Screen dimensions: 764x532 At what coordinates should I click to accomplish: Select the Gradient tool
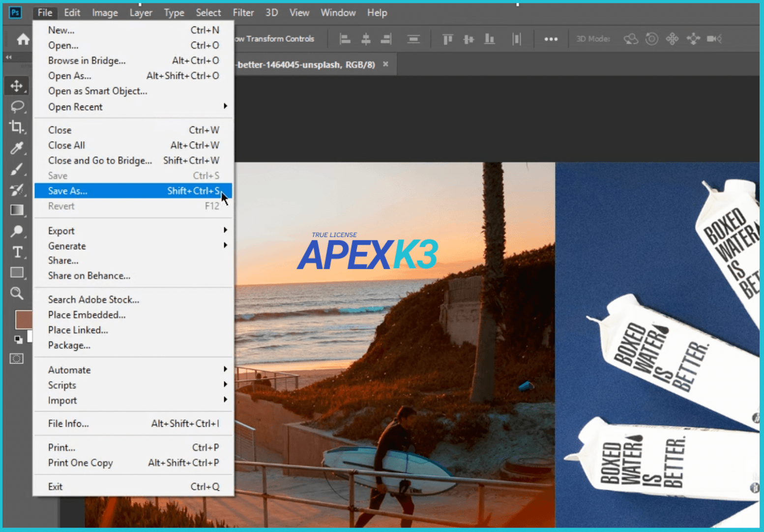coord(17,210)
